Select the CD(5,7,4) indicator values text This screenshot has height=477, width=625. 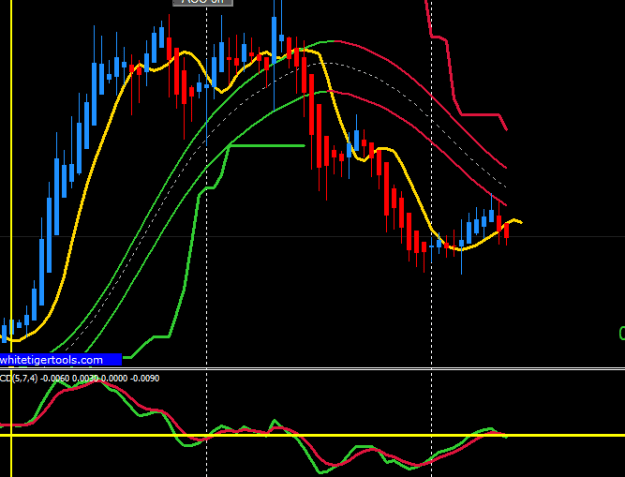[x=80, y=378]
